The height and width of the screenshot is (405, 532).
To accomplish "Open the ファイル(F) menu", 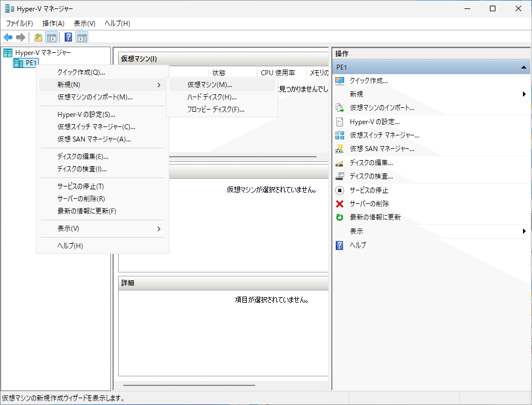I will pos(19,24).
